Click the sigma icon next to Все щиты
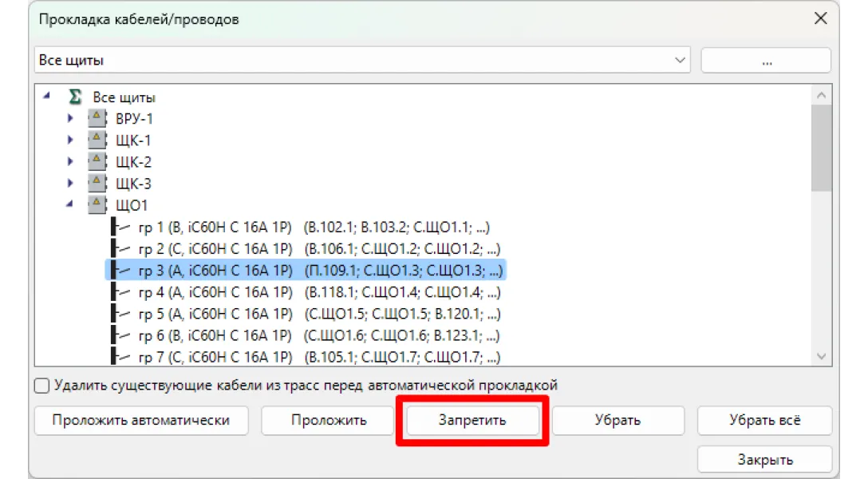The height and width of the screenshot is (479, 868). click(76, 97)
